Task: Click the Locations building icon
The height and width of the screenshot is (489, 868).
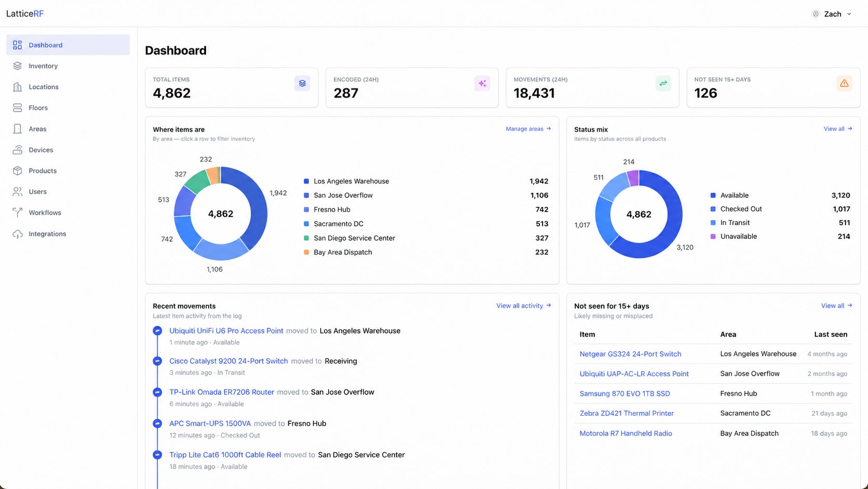Action: (x=18, y=87)
